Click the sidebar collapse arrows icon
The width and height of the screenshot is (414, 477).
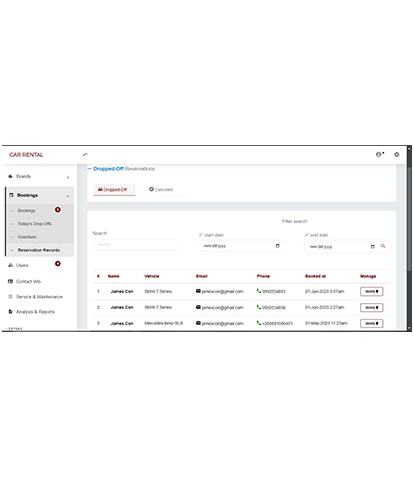[85, 154]
